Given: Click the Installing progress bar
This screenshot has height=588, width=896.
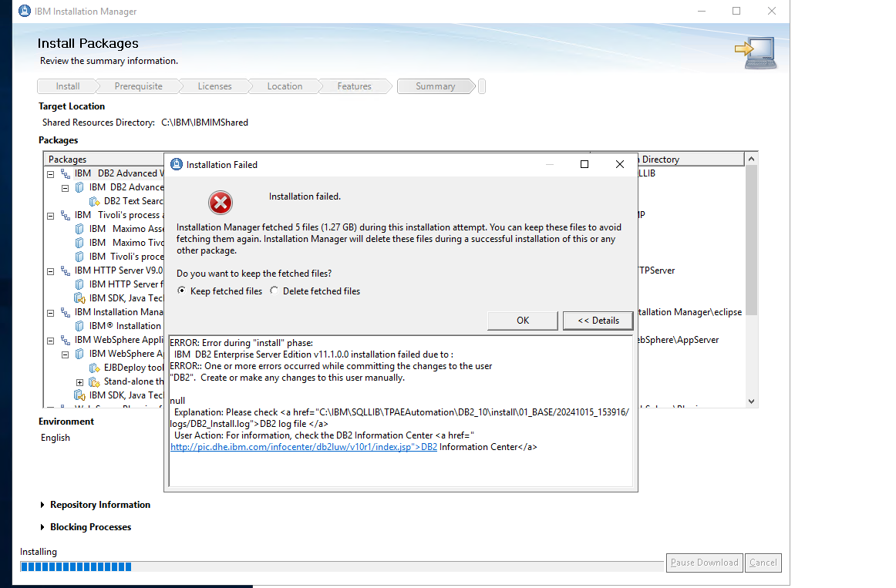Looking at the screenshot, I should tap(342, 567).
